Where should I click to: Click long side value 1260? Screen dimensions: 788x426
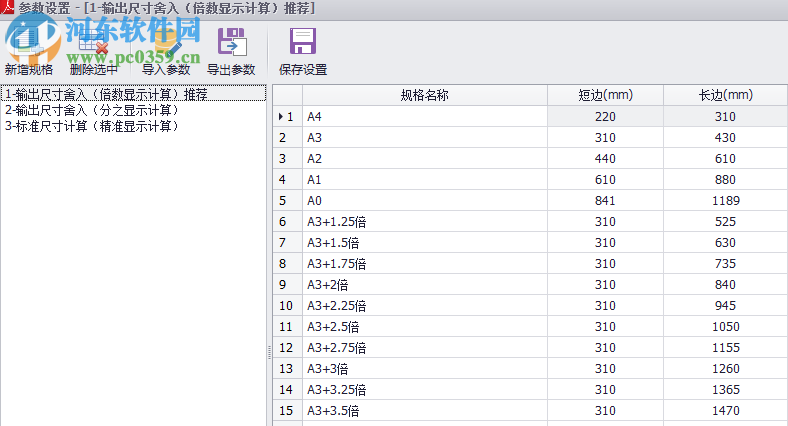[x=726, y=369]
